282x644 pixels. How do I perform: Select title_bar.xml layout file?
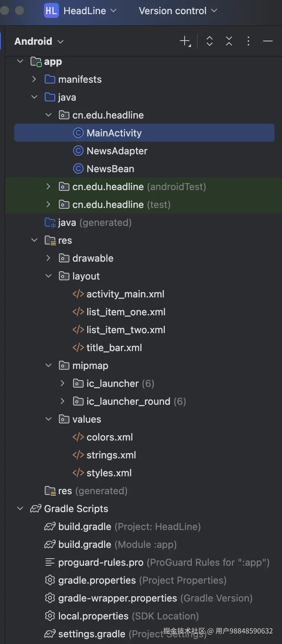114,348
